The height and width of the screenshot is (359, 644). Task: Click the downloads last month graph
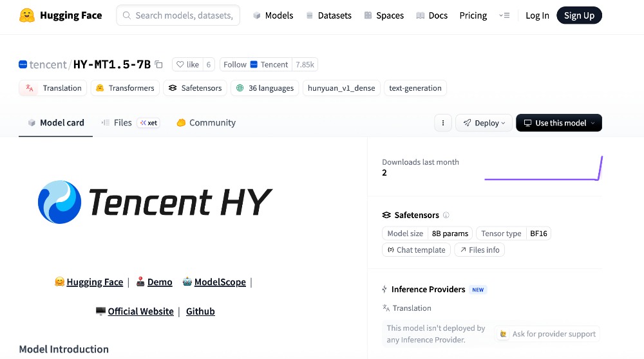pos(543,169)
